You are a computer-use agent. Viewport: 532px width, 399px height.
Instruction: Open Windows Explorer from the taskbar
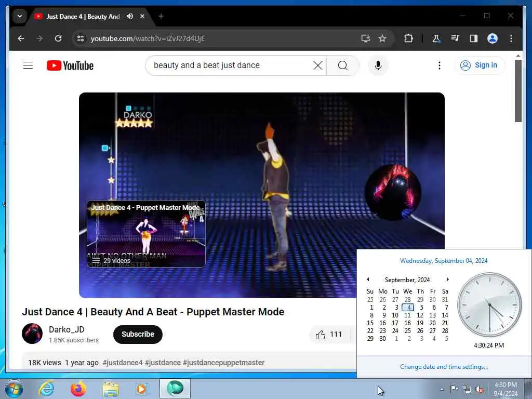click(x=111, y=389)
